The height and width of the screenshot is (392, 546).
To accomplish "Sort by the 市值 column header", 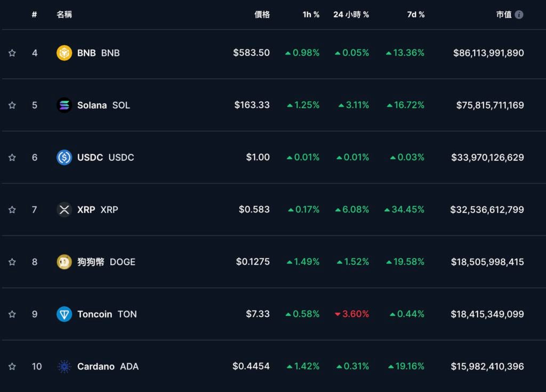I will (x=504, y=14).
